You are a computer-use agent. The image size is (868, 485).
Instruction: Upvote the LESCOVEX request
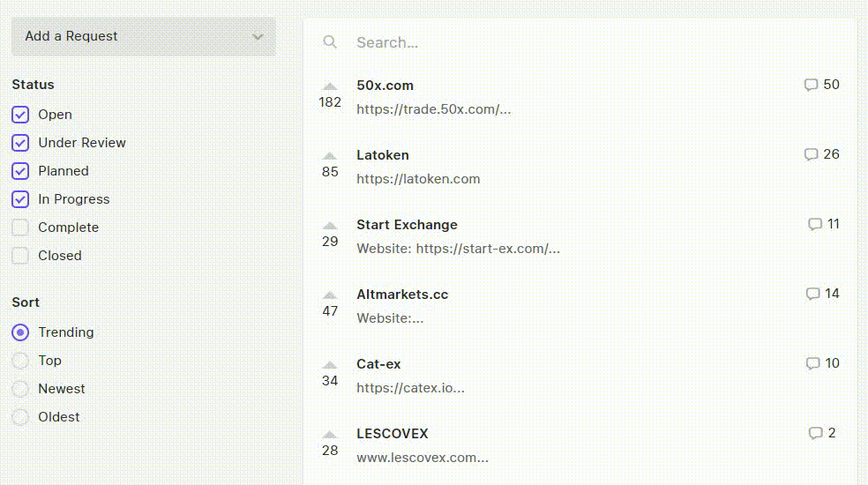(x=330, y=435)
